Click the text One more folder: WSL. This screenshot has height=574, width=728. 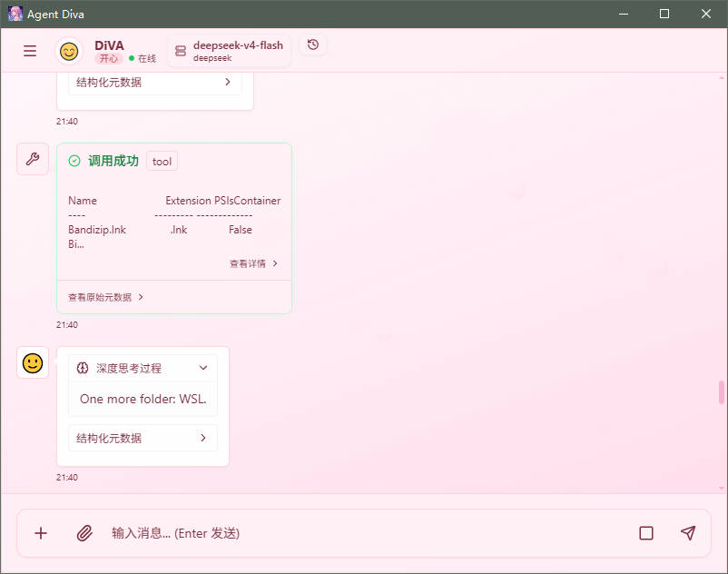pos(143,399)
